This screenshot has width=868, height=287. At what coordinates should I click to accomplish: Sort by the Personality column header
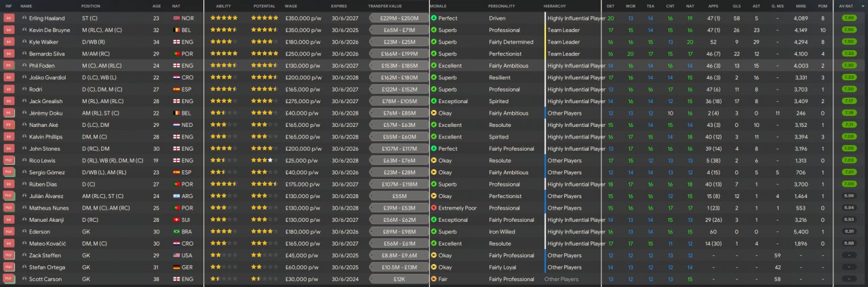coord(501,5)
